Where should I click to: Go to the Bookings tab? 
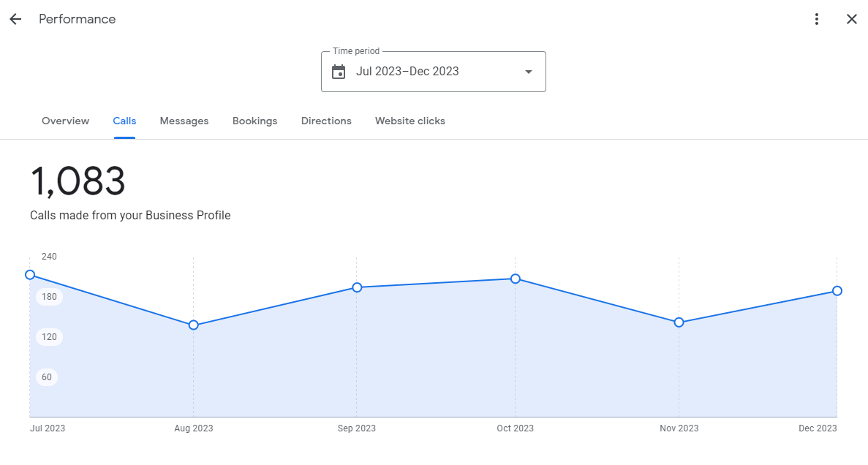(x=254, y=121)
